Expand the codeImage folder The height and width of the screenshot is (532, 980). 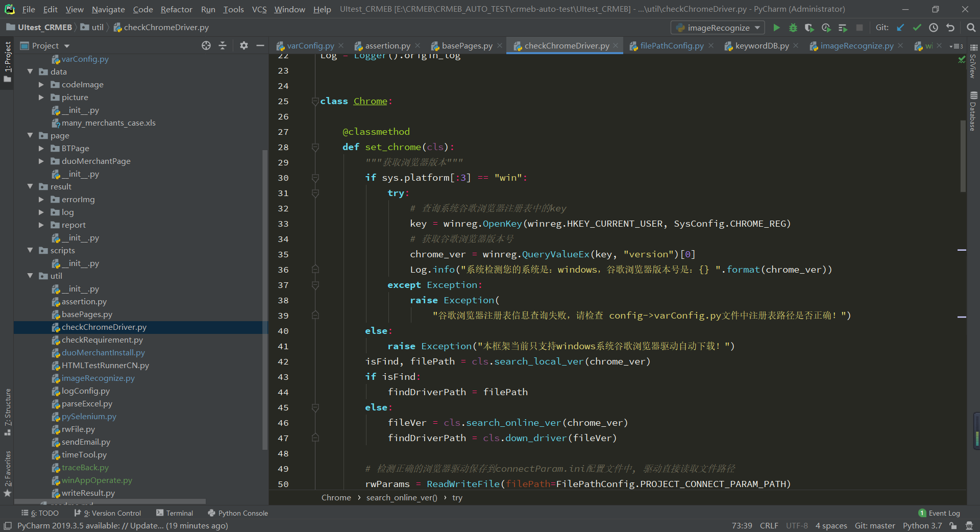click(x=41, y=85)
